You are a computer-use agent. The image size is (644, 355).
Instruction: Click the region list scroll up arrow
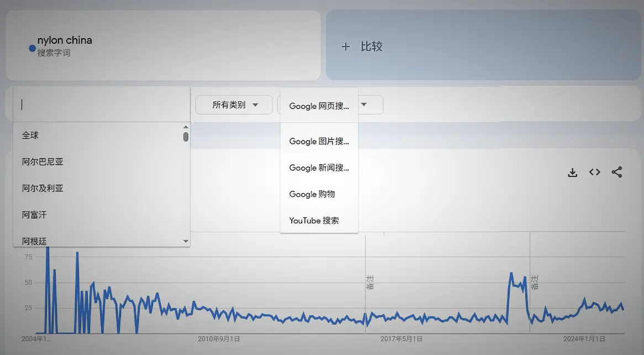pyautogui.click(x=186, y=127)
